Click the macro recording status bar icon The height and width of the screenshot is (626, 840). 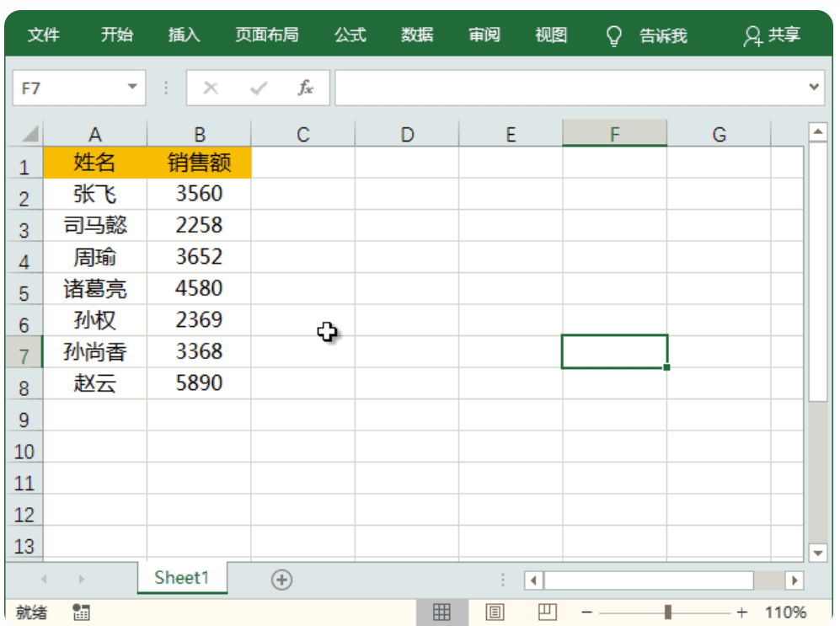click(82, 612)
